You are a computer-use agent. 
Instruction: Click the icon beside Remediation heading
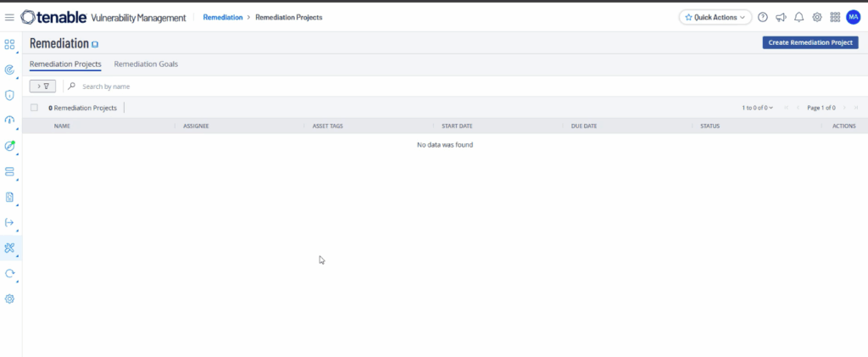coord(95,44)
